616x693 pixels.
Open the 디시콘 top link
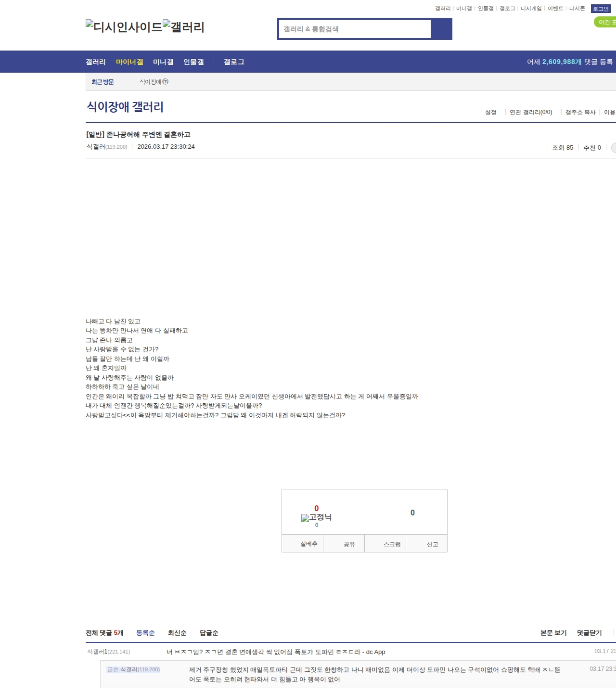pos(577,9)
